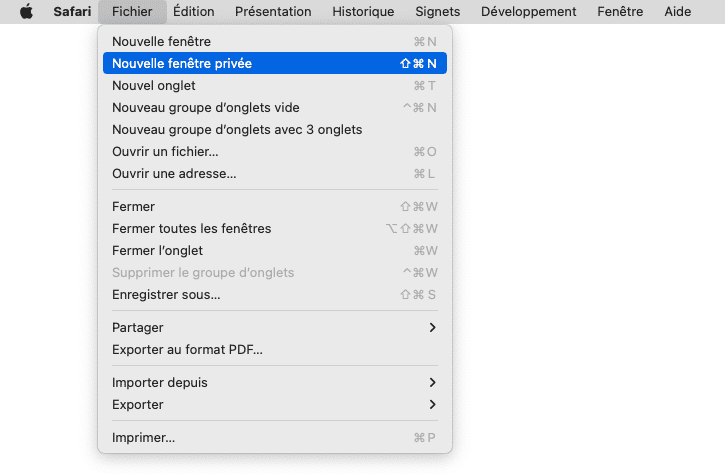Create Nouveau groupe d'onglets avec 3 onglets
The image size is (725, 474).
coord(275,129)
